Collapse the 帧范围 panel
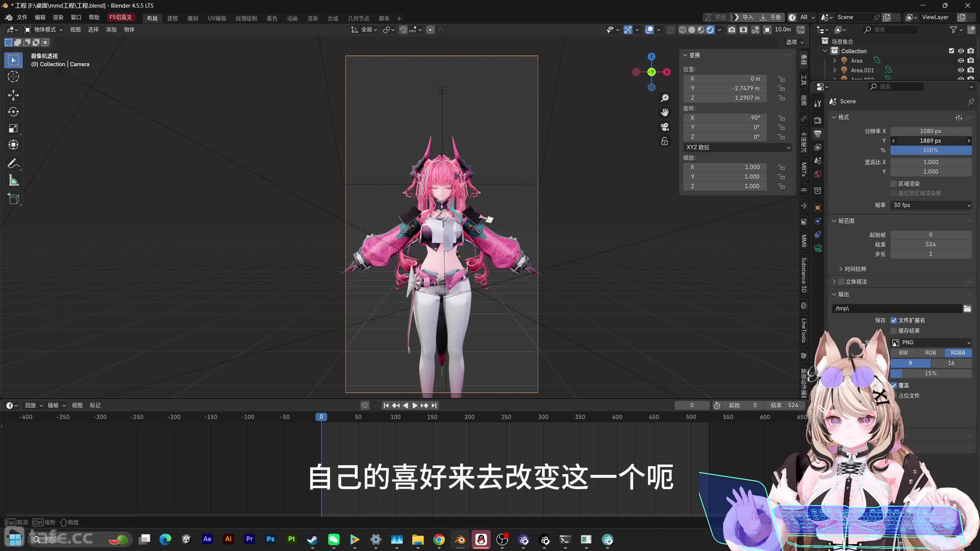980x551 pixels. [834, 221]
